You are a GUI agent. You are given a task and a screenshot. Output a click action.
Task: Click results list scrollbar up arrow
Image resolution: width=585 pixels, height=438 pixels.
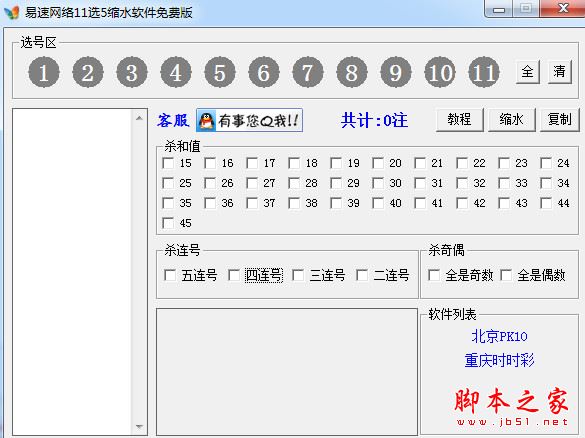(139, 118)
